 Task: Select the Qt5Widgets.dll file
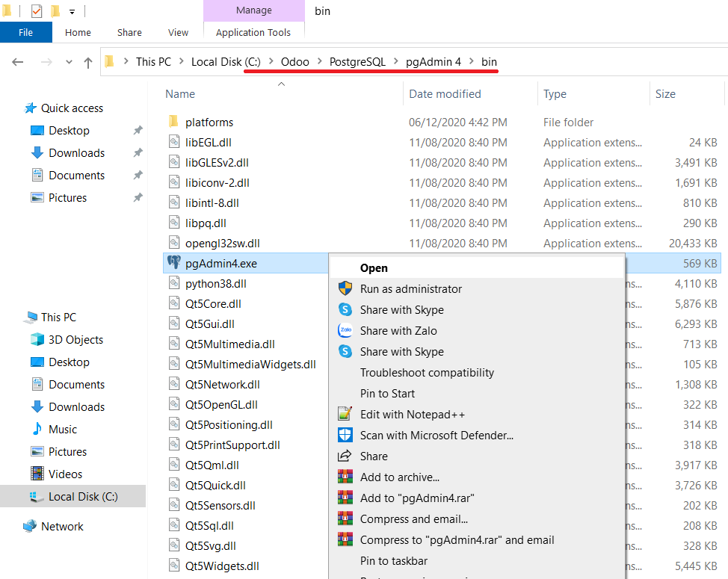[222, 566]
